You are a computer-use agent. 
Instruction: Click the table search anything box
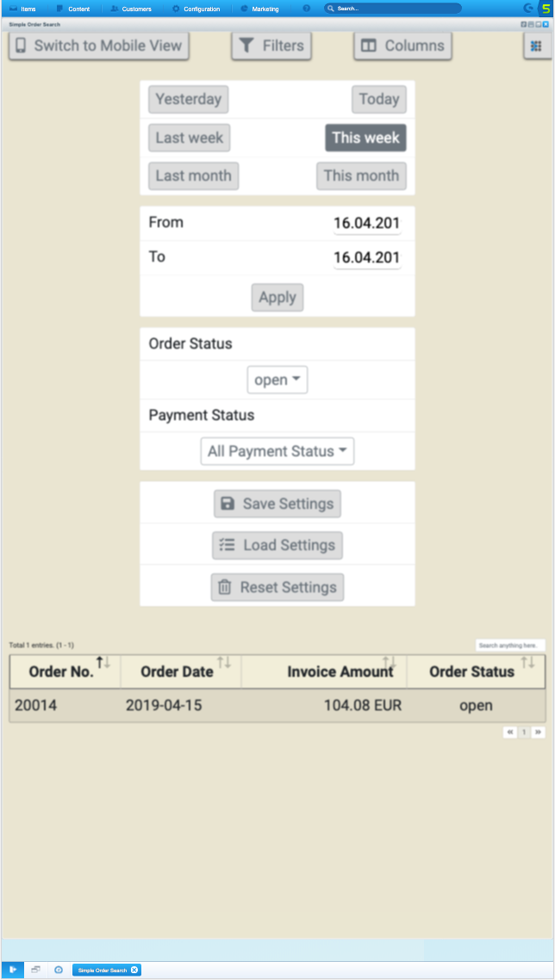point(510,645)
